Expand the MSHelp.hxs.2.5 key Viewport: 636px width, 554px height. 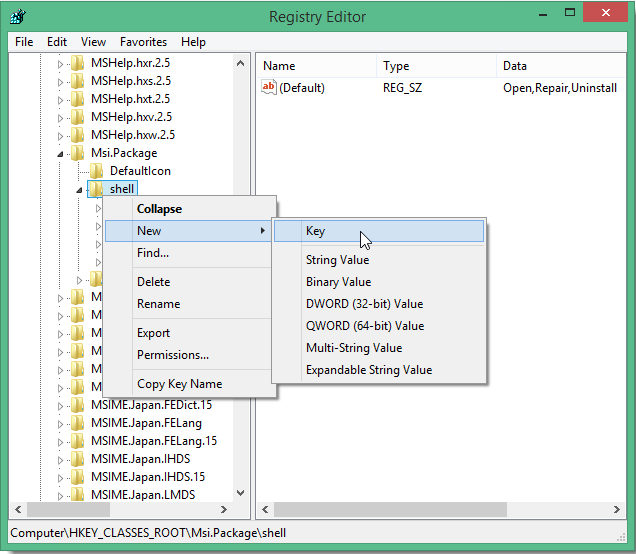[60, 82]
